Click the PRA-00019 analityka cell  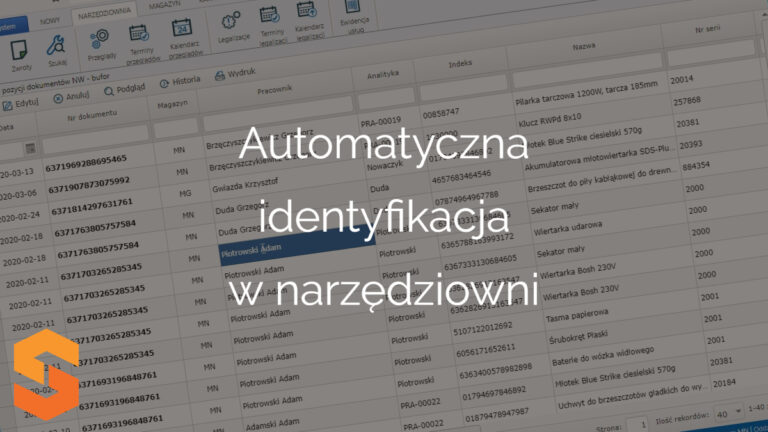[x=381, y=120]
